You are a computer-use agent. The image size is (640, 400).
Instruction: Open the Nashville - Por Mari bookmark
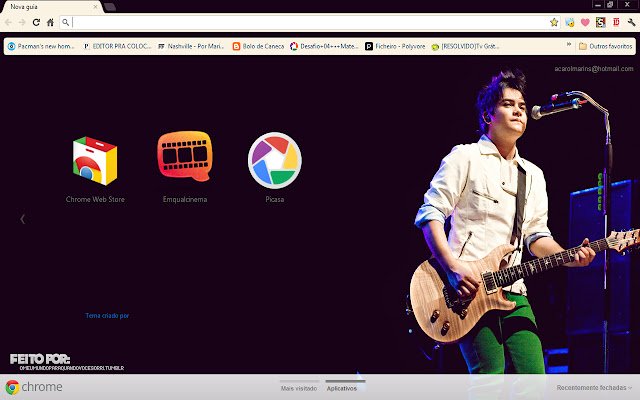point(191,47)
